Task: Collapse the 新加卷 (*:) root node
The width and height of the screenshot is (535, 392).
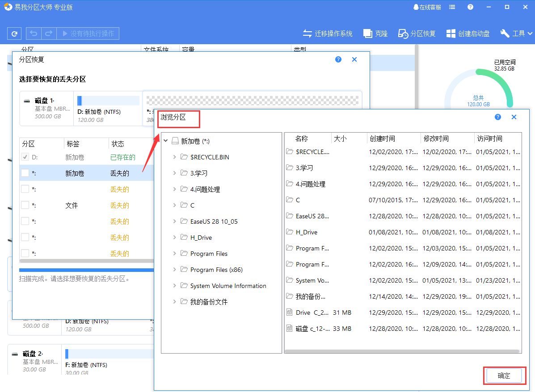Action: 165,141
